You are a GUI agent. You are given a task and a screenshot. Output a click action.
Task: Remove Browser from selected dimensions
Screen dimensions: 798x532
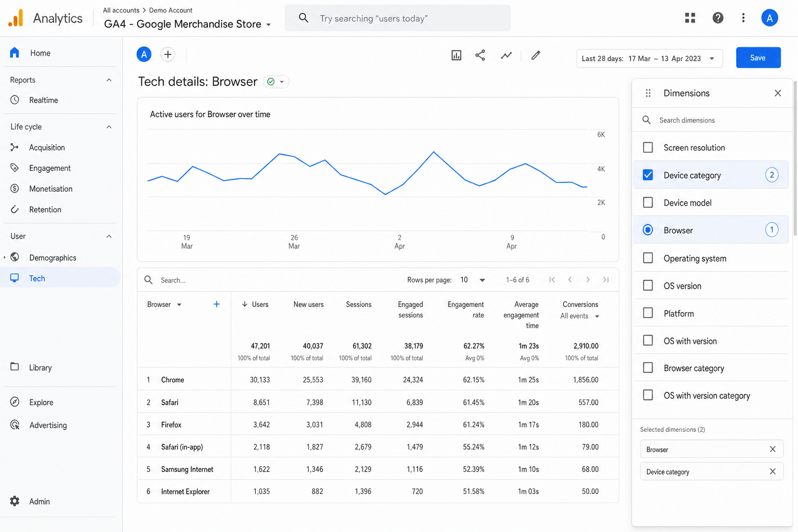pyautogui.click(x=773, y=449)
